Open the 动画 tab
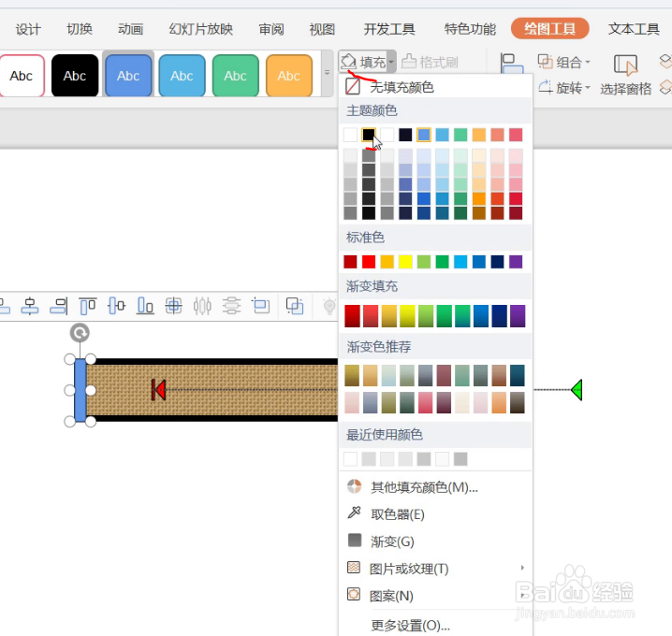Viewport: 672px width, 636px height. point(130,29)
